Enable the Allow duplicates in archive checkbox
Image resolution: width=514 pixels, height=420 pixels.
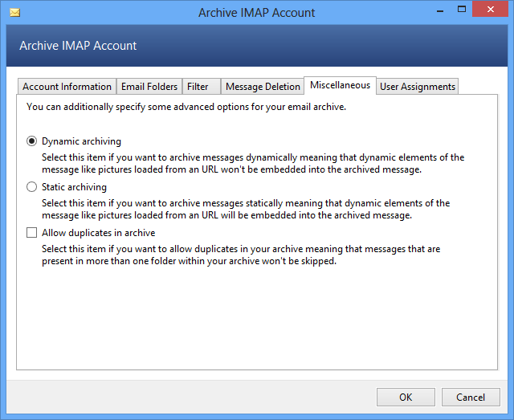[x=32, y=233]
